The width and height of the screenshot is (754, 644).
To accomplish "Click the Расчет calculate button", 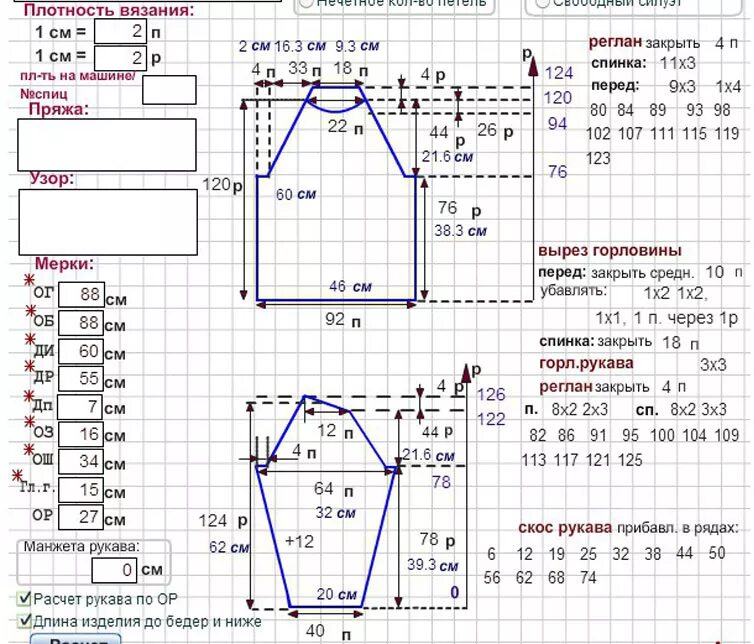I will [76, 640].
